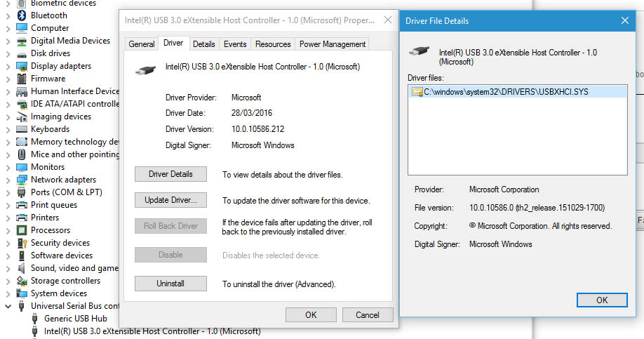Click the Human Interface Devices icon
Screen dimensions: 644x339
21,91
